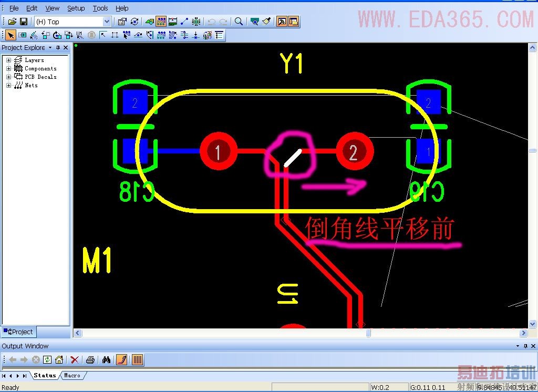Open the Properties icon next to layer dropdown
Viewport: 538px width, 392px height.
pos(122,22)
